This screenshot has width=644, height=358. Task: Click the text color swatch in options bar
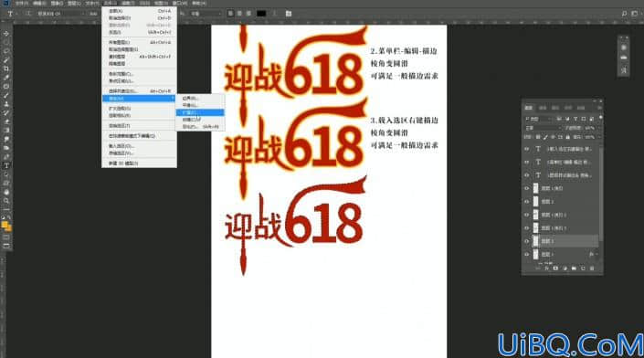click(261, 14)
